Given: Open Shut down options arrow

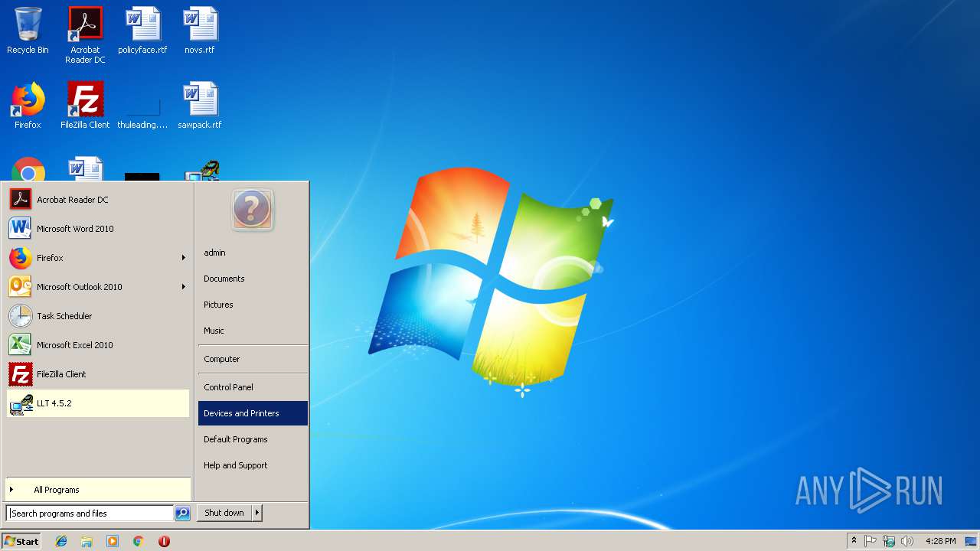Looking at the screenshot, I should tap(257, 513).
